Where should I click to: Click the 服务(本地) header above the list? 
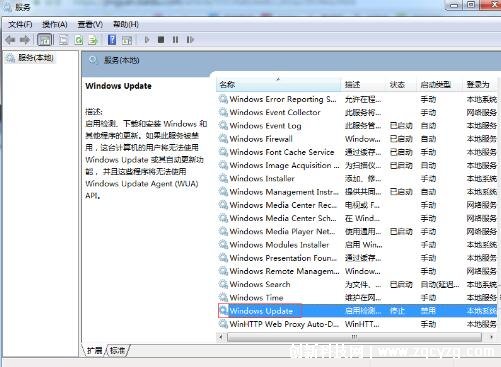121,60
